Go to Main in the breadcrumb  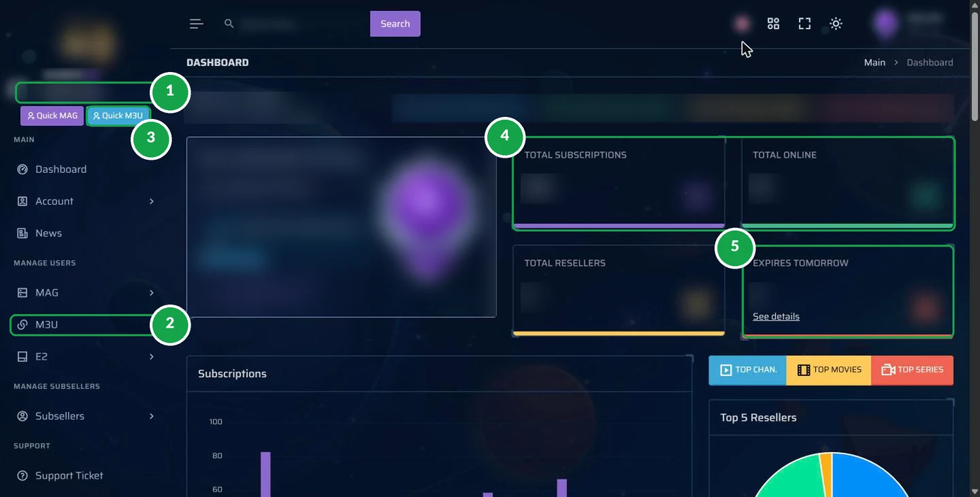[875, 63]
